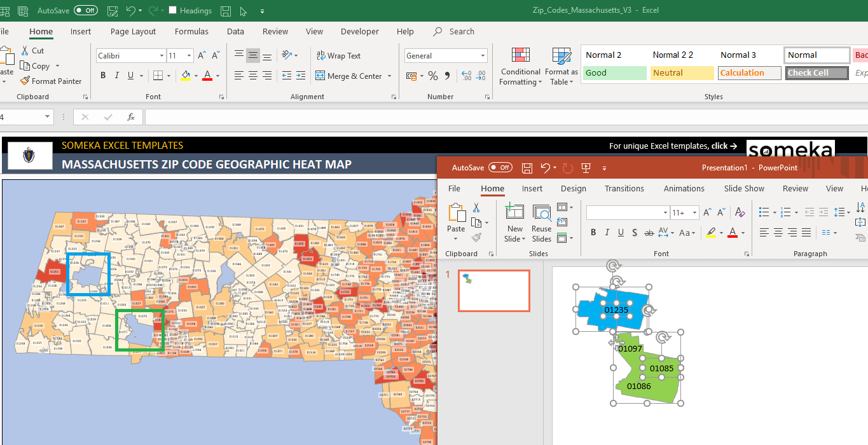Apply Percent Style number formatting
868x445 pixels.
coord(432,76)
